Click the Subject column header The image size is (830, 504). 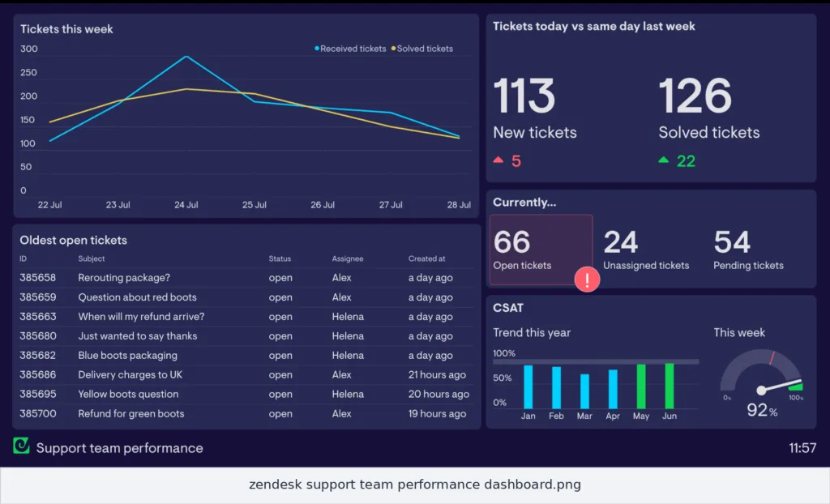pos(91,258)
